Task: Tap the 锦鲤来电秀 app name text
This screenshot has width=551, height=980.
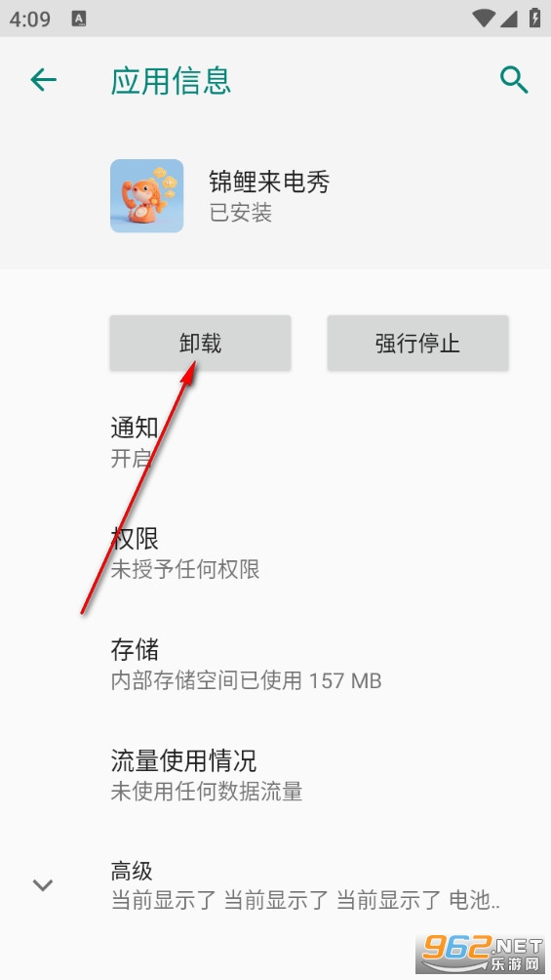Action: 269,182
